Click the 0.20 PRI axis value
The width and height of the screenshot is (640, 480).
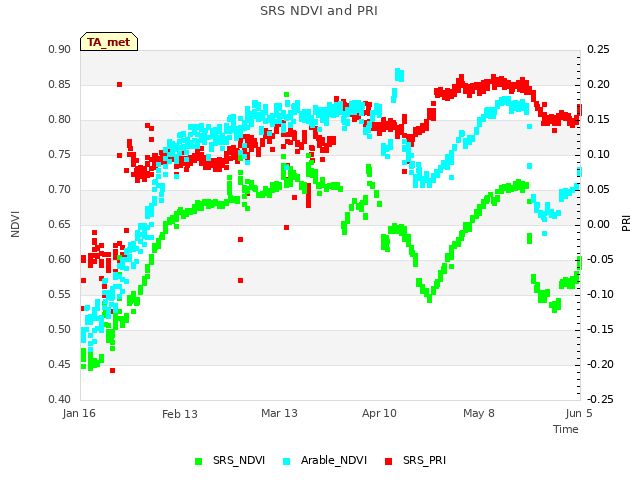pos(598,84)
